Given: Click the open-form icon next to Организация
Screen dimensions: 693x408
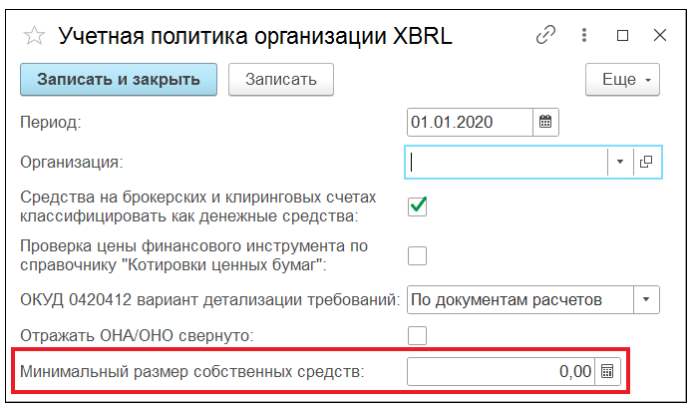Looking at the screenshot, I should (x=645, y=162).
